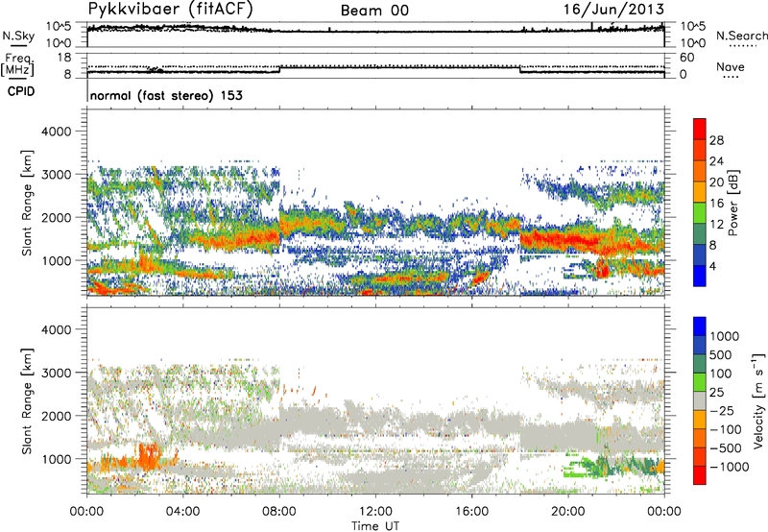Click the 'Freq. [MHz]' axis label
Image resolution: width=768 pixels, height=532 pixels.
(x=17, y=65)
